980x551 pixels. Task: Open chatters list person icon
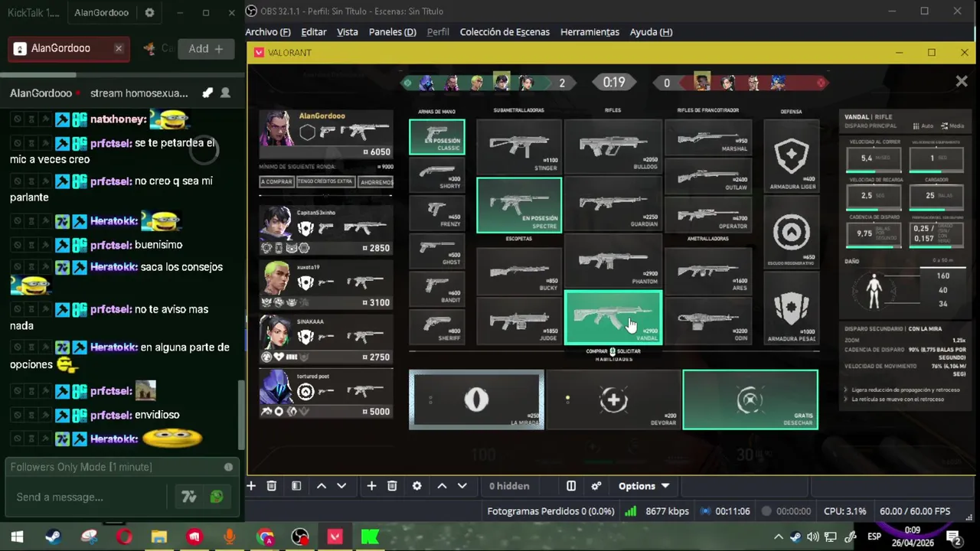click(x=225, y=93)
